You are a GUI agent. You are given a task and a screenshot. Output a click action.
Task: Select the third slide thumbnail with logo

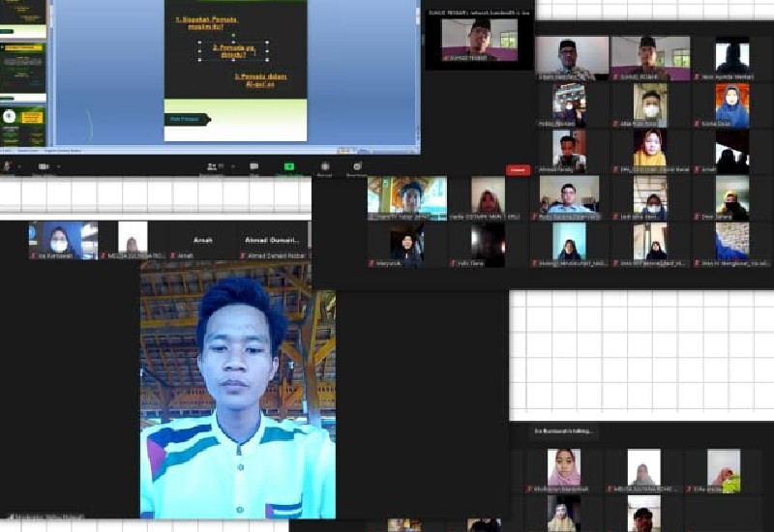pyautogui.click(x=23, y=125)
